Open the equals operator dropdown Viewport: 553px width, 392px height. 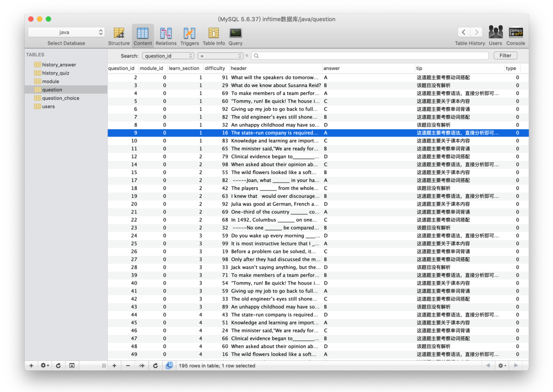220,56
